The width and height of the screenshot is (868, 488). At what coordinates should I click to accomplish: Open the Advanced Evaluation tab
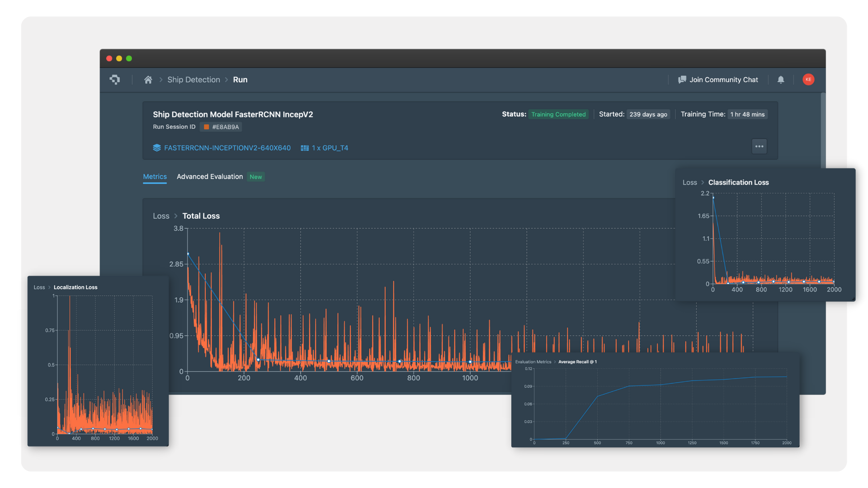pyautogui.click(x=210, y=177)
